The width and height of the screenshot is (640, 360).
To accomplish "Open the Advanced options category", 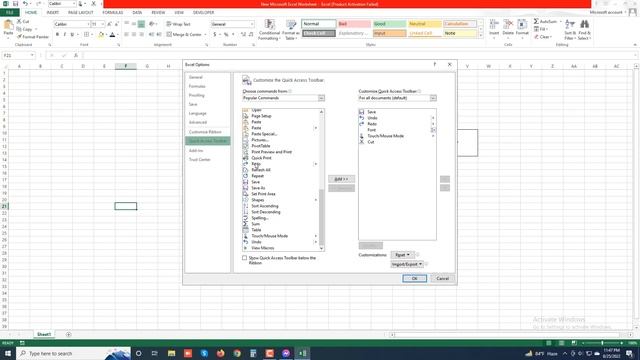I will click(x=198, y=122).
